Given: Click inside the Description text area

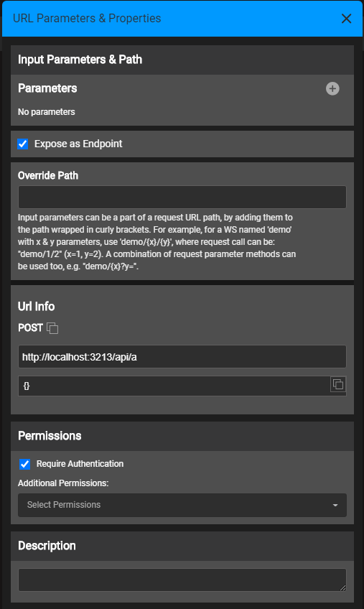Looking at the screenshot, I should click(182, 580).
